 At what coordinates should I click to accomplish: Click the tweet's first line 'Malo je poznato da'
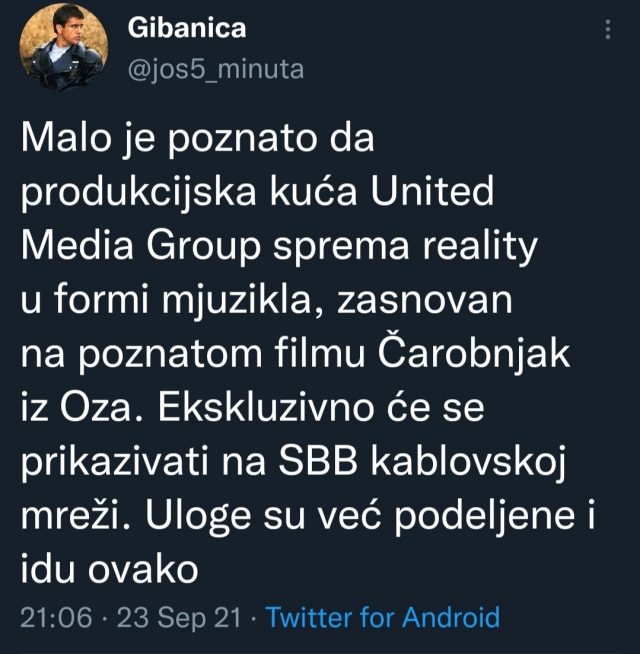[197, 138]
